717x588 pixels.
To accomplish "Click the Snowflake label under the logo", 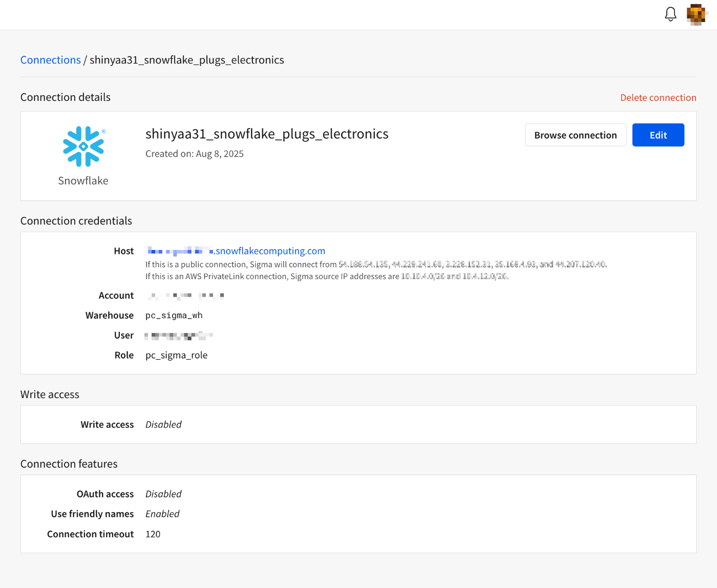I will 83,181.
